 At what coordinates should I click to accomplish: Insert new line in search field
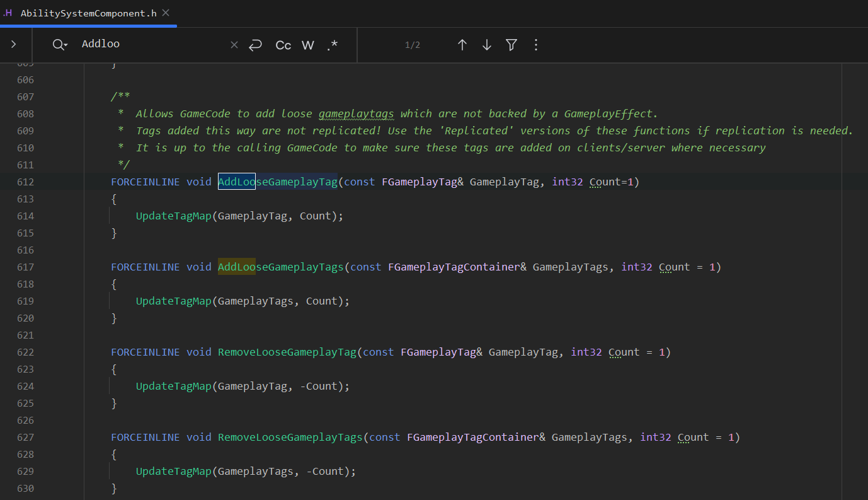click(x=254, y=45)
